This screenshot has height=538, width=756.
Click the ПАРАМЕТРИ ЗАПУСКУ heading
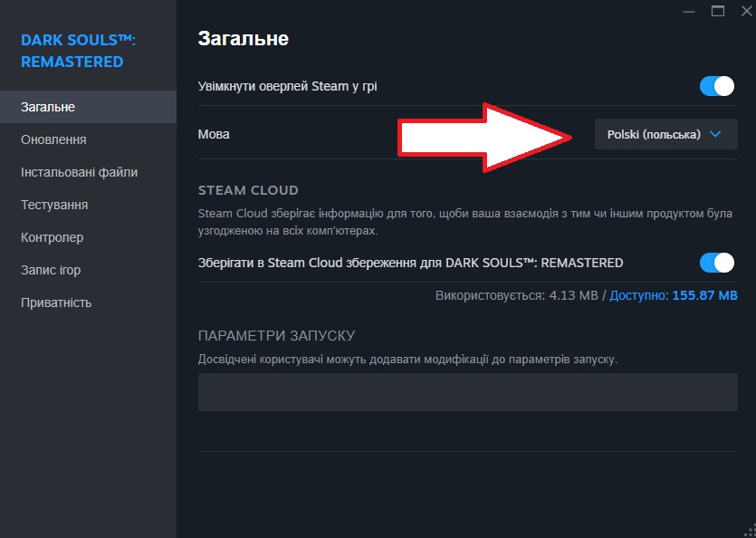(x=276, y=335)
